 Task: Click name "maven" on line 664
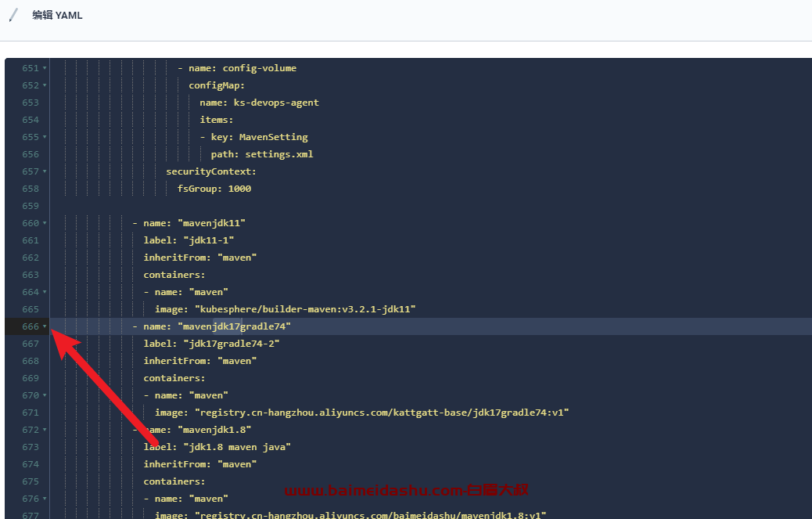(191, 292)
